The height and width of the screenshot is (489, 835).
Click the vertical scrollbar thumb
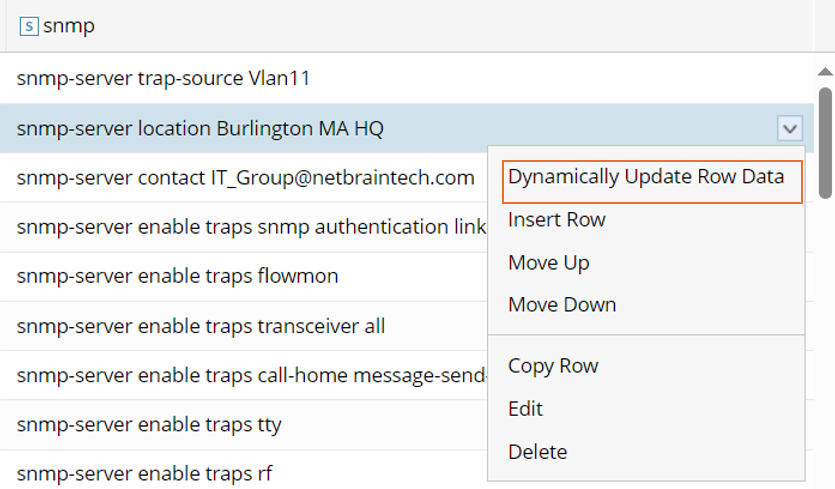[x=825, y=140]
